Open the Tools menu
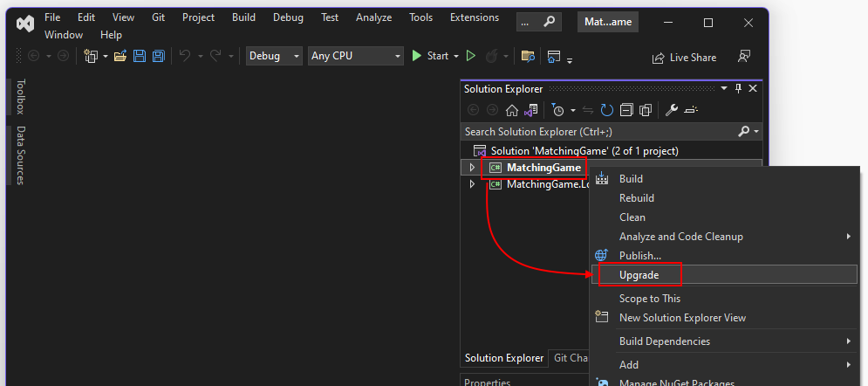The height and width of the screenshot is (386, 868). point(420,17)
